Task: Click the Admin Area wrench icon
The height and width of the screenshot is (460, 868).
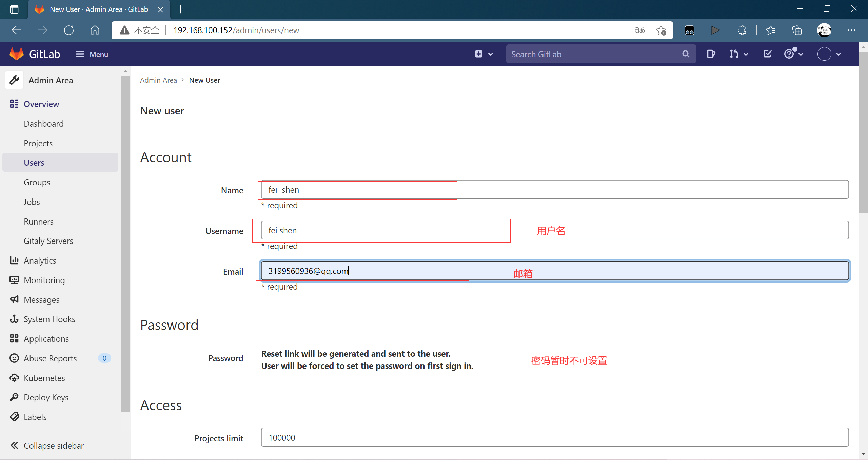Action: pyautogui.click(x=14, y=80)
